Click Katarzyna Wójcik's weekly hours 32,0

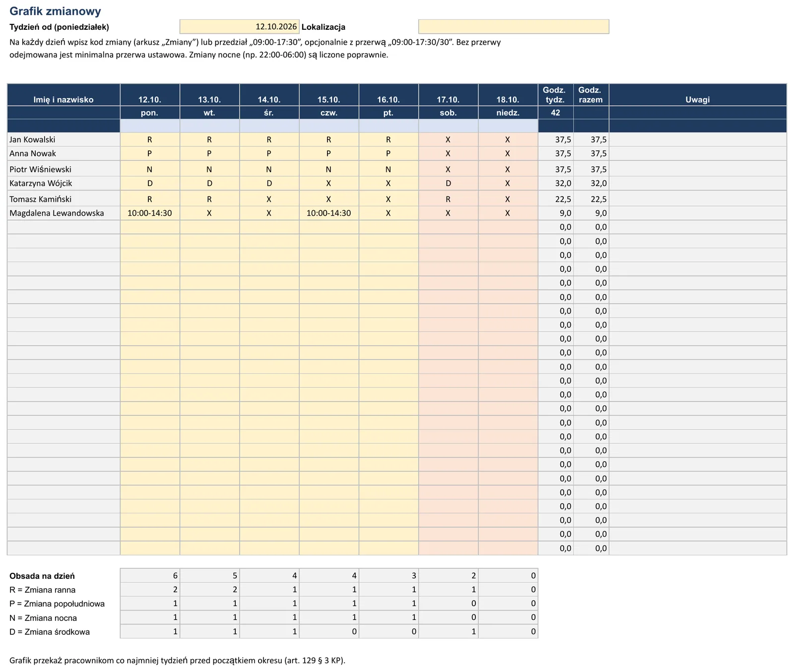(x=556, y=183)
